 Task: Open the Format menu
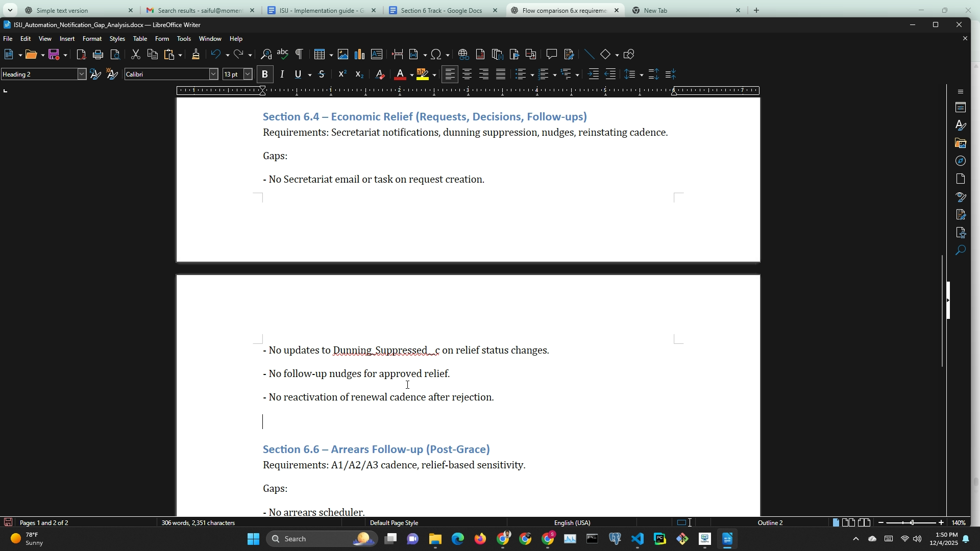pos(92,39)
